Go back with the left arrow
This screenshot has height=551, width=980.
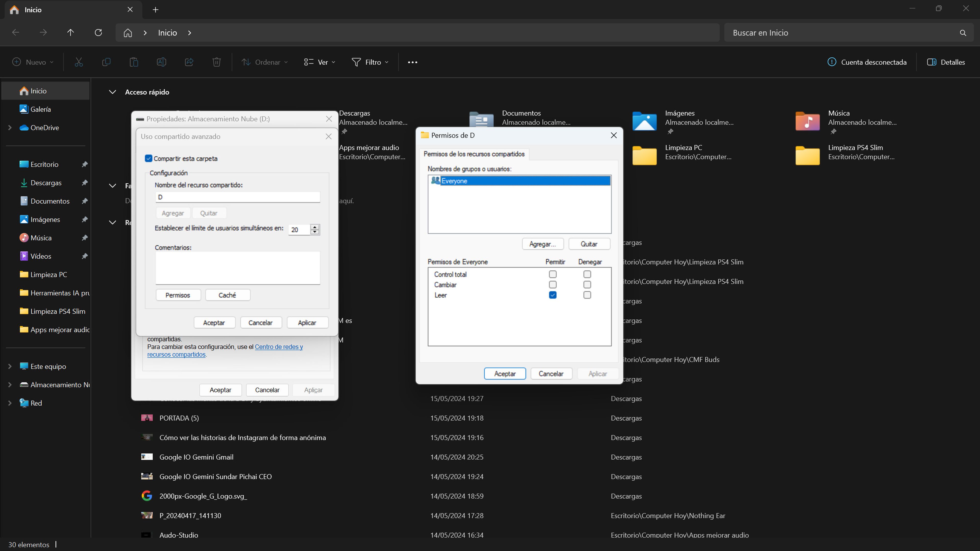point(16,33)
